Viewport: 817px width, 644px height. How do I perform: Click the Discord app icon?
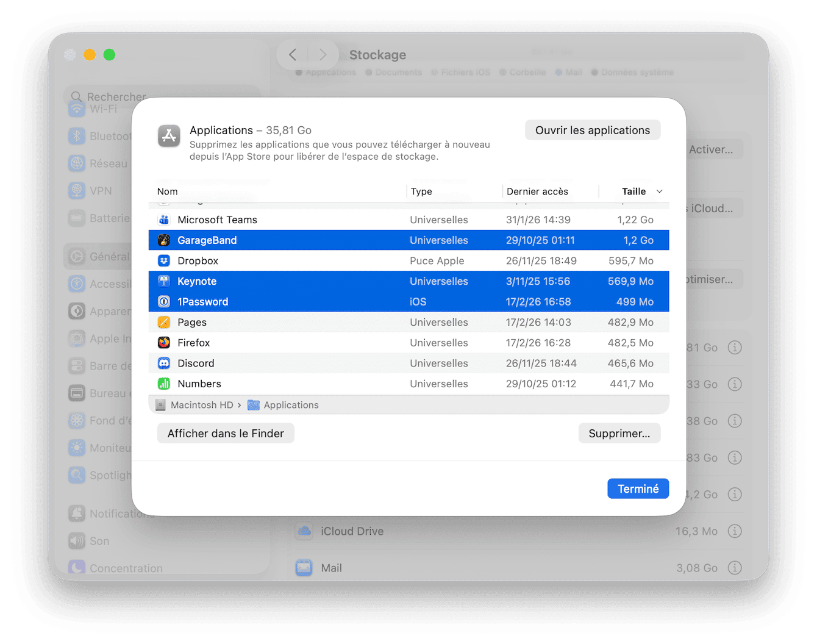[x=164, y=363]
